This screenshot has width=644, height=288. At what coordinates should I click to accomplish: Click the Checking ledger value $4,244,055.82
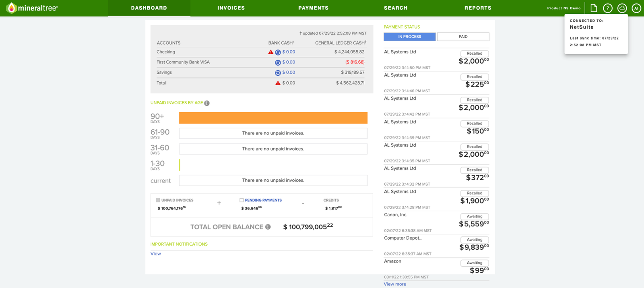pyautogui.click(x=349, y=52)
